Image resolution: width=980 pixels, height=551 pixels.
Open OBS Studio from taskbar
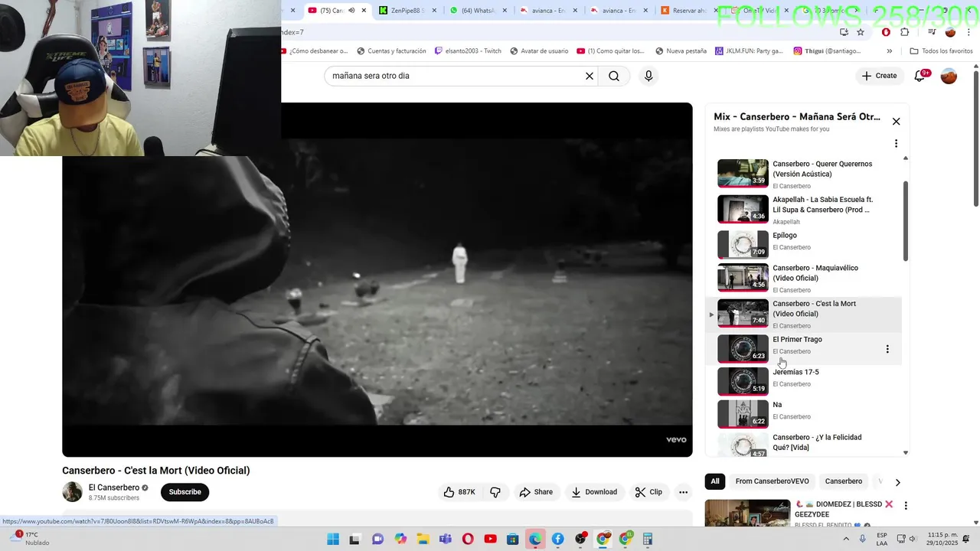point(580,540)
